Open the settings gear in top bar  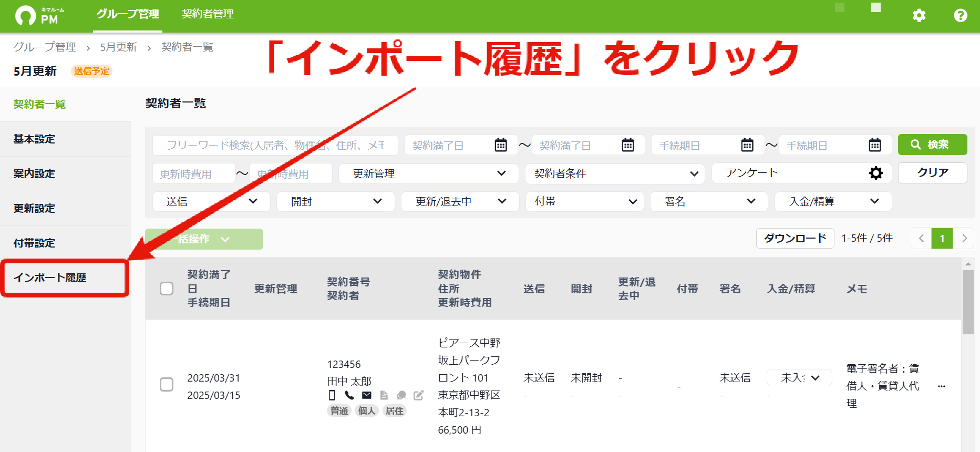tap(919, 15)
